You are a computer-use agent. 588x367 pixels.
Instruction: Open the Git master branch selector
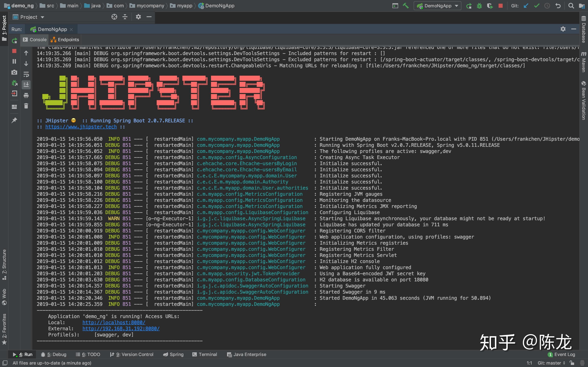[x=551, y=363]
